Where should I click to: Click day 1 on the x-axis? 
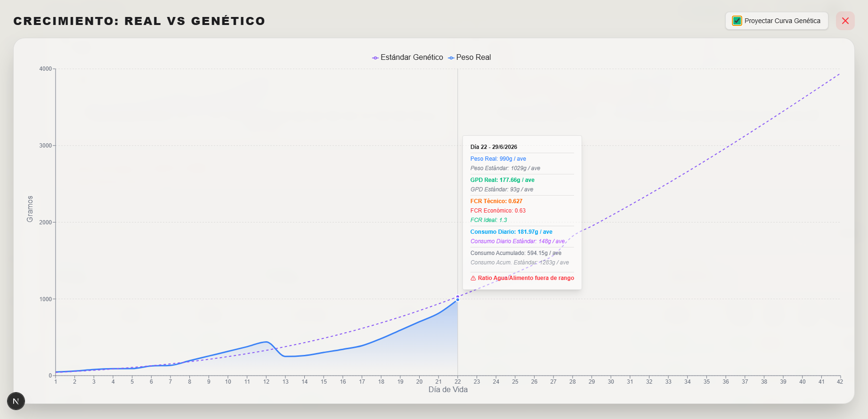[x=56, y=382]
